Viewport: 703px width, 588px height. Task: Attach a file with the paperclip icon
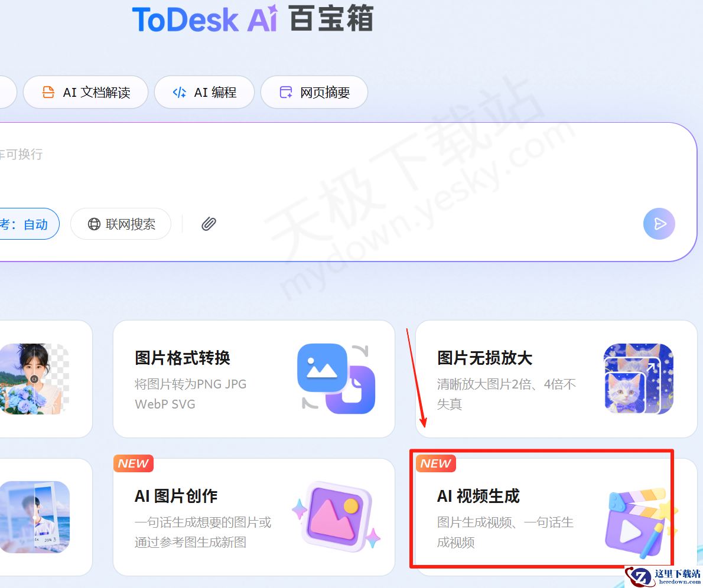tap(209, 224)
